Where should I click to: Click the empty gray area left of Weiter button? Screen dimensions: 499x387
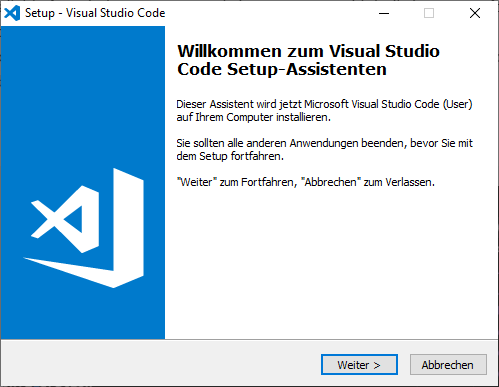(160, 363)
